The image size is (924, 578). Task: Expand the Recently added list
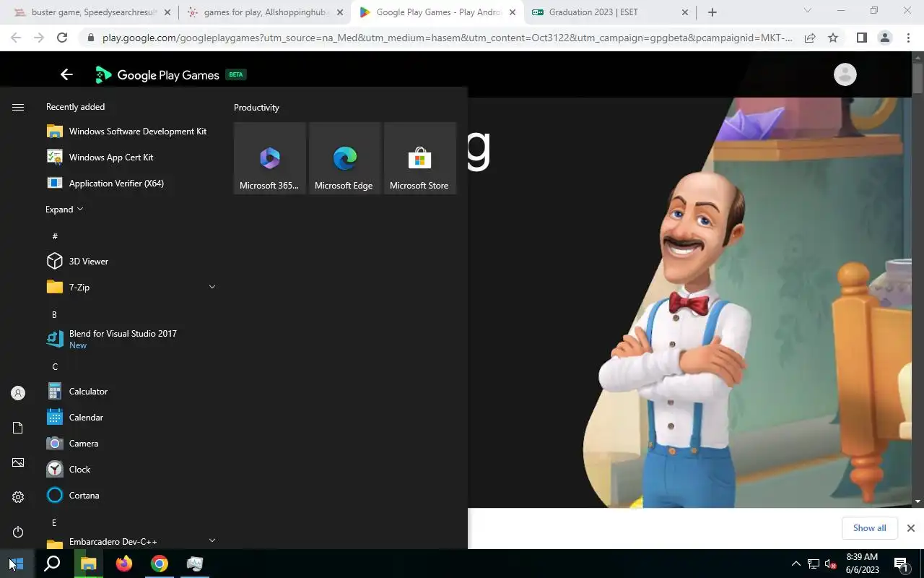[x=64, y=210]
